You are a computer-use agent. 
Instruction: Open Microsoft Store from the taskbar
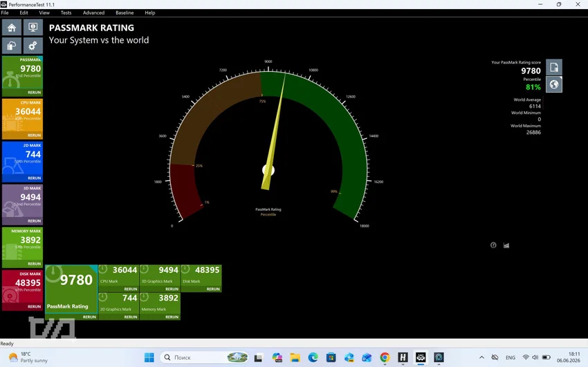[x=331, y=357]
